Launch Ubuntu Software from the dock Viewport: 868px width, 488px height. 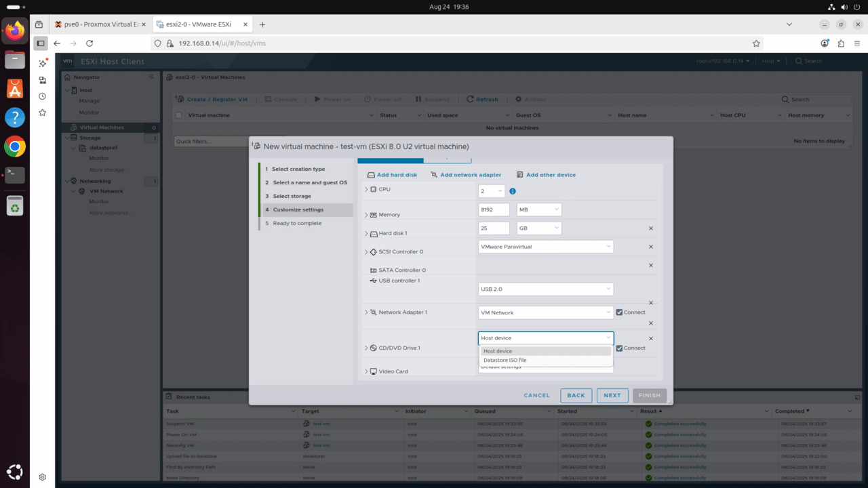(14, 88)
